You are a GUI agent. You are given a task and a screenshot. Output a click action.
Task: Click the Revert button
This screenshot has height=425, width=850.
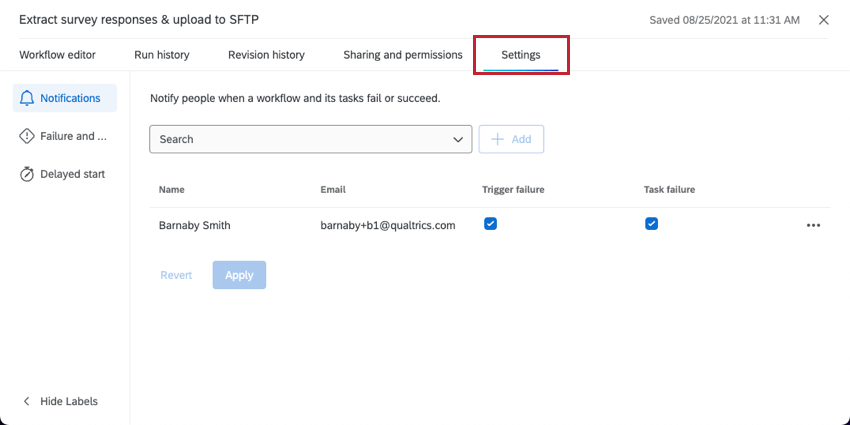tap(176, 275)
